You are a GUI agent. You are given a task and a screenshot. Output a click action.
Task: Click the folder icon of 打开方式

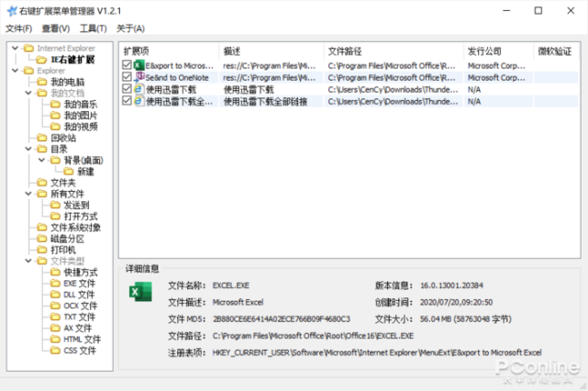(55, 216)
